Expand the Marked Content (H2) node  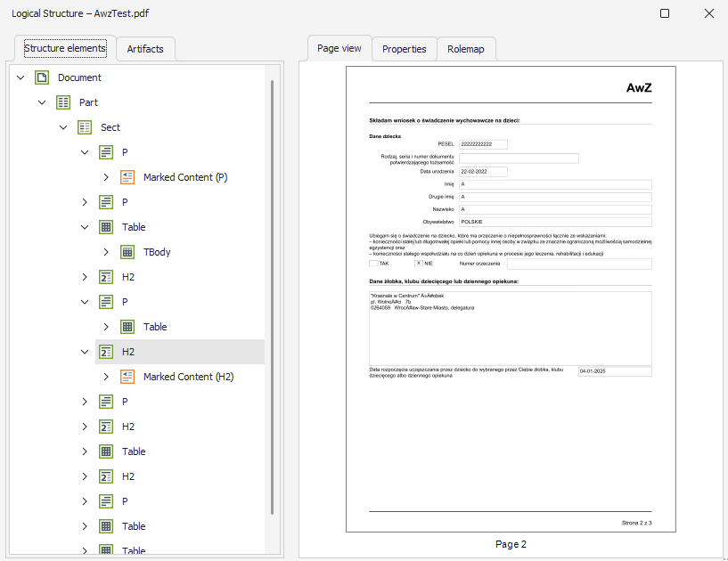[106, 377]
